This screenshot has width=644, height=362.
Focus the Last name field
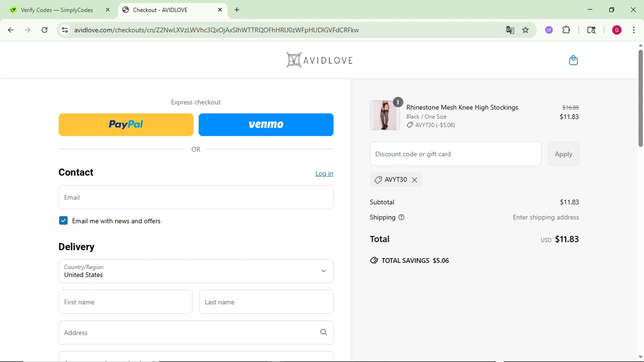266,302
